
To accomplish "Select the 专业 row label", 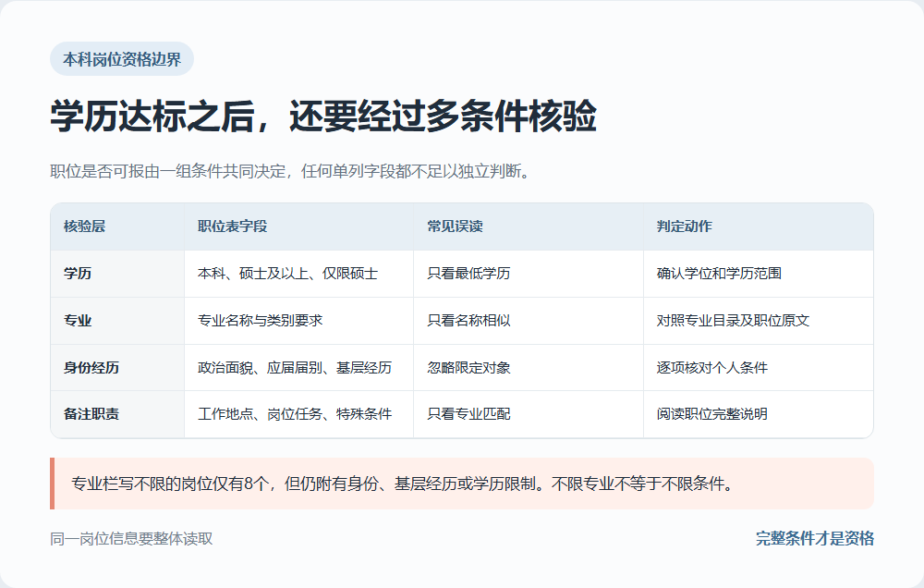I will pyautogui.click(x=117, y=321).
